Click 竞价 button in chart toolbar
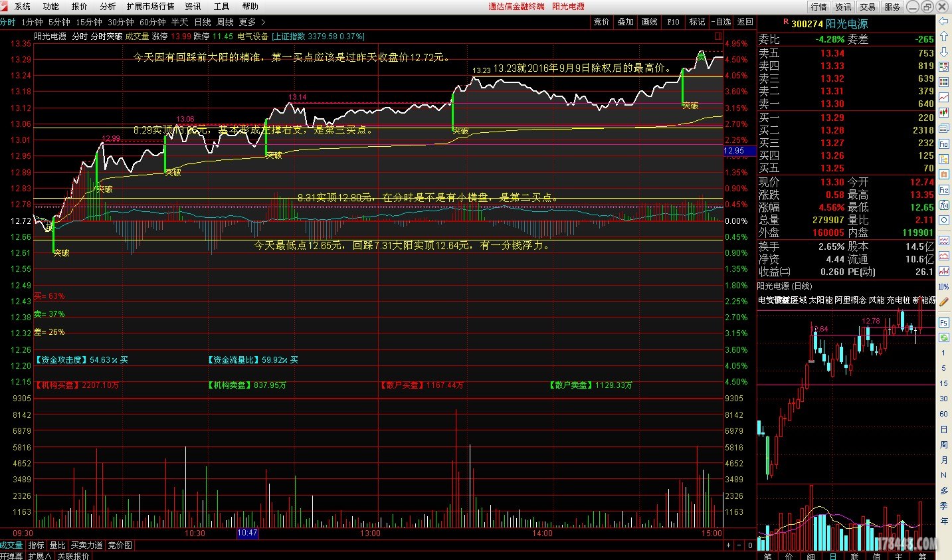 pyautogui.click(x=601, y=22)
